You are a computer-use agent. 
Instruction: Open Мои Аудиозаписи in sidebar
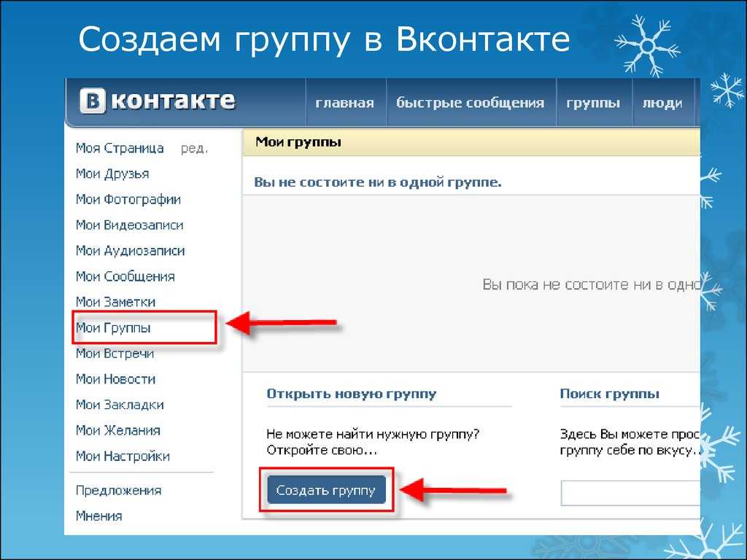pos(130,251)
